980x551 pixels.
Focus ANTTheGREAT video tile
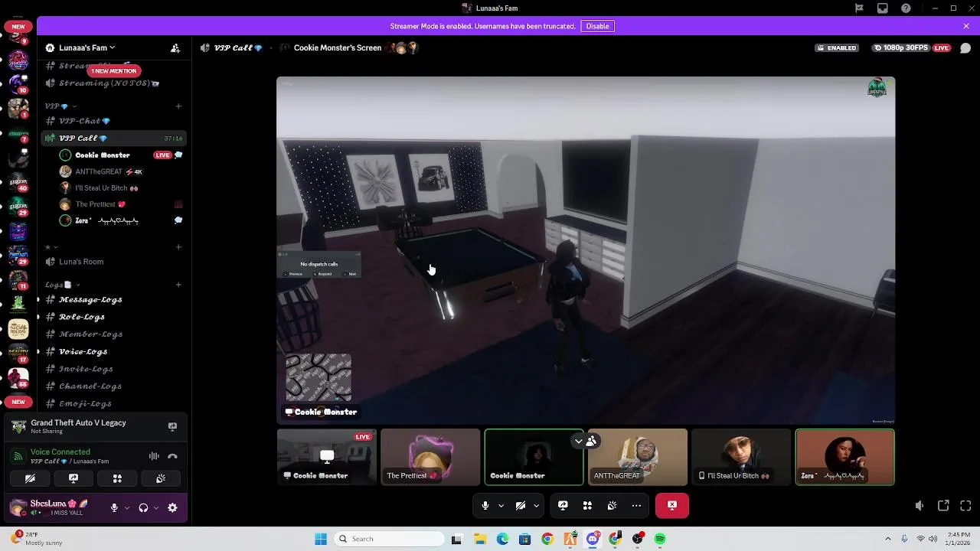pos(638,457)
